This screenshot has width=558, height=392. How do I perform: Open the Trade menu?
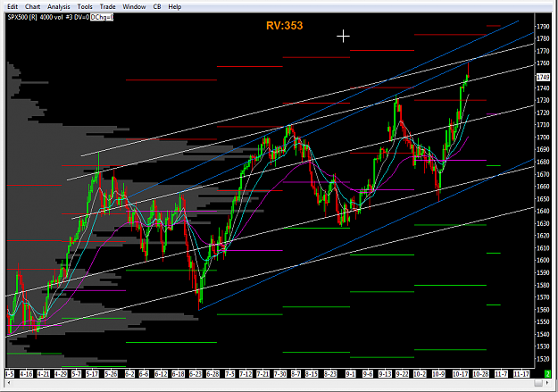[107, 6]
